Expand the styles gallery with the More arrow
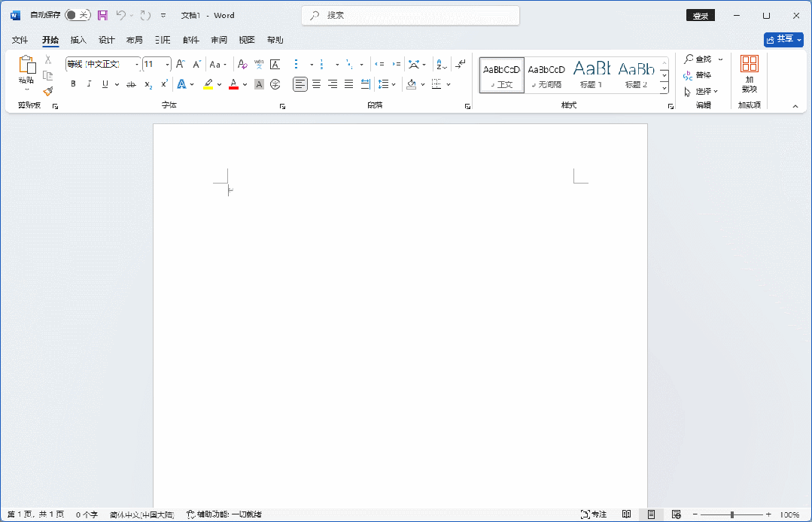The width and height of the screenshot is (812, 522). (665, 89)
